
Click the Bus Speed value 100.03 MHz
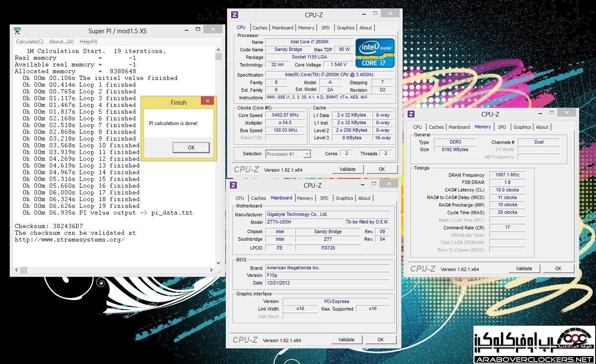286,130
